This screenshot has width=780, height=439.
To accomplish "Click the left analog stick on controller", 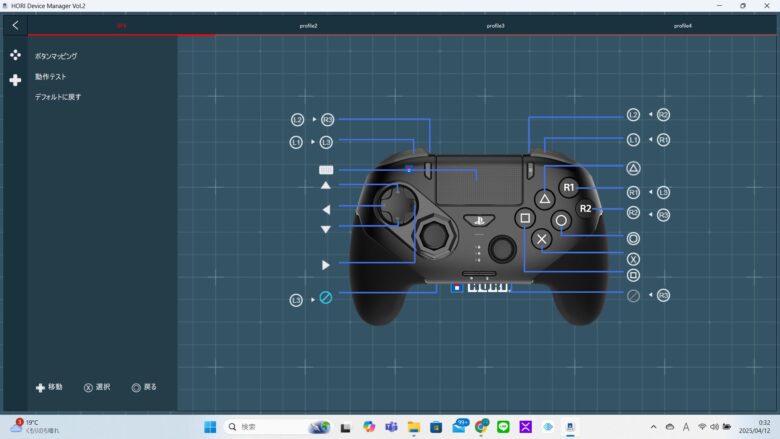I will point(435,235).
